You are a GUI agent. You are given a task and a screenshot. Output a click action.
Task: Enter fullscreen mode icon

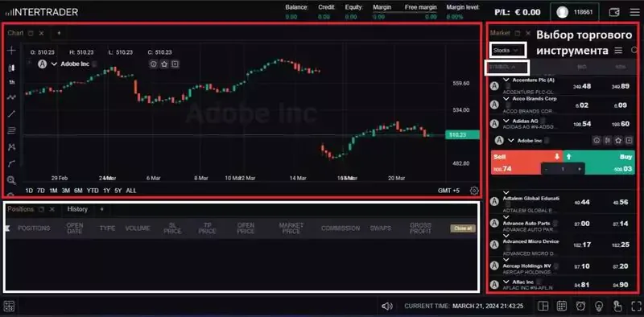636,306
